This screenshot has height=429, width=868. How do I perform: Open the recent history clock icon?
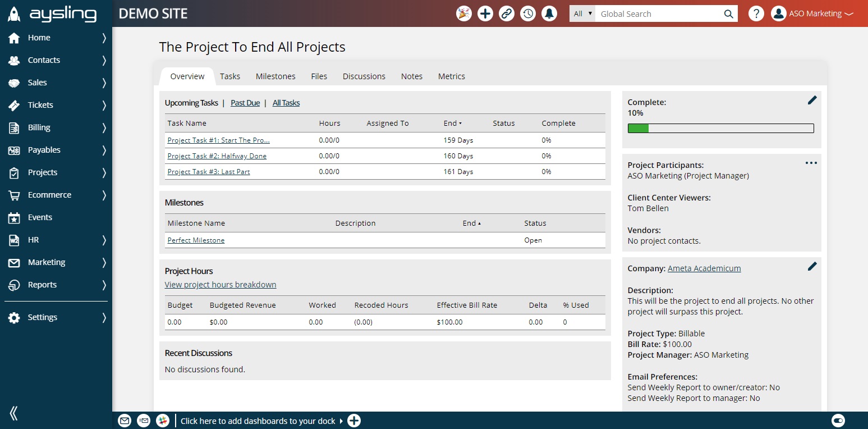coord(528,13)
